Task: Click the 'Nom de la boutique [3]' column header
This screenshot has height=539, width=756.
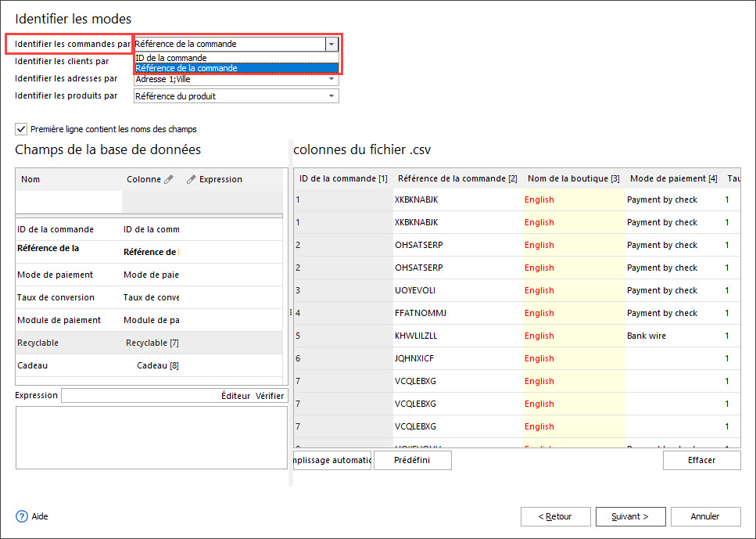Action: coord(573,178)
